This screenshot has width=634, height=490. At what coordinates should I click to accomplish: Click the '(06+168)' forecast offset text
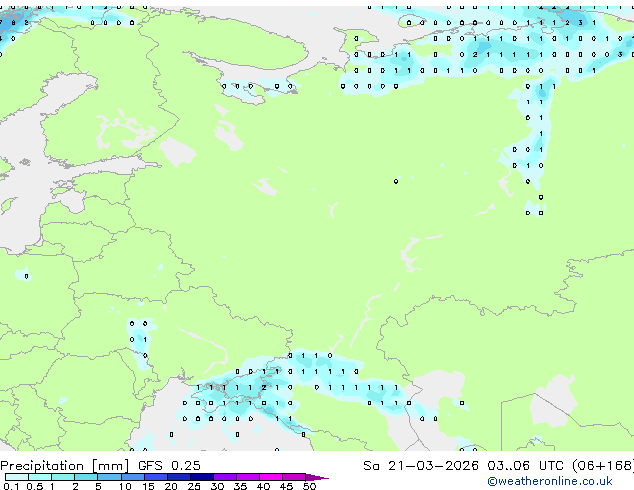click(x=603, y=466)
